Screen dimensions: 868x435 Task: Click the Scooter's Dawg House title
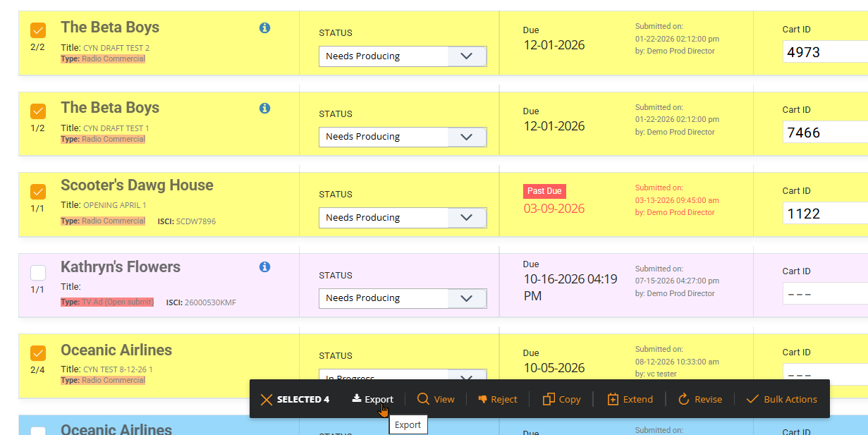click(137, 185)
